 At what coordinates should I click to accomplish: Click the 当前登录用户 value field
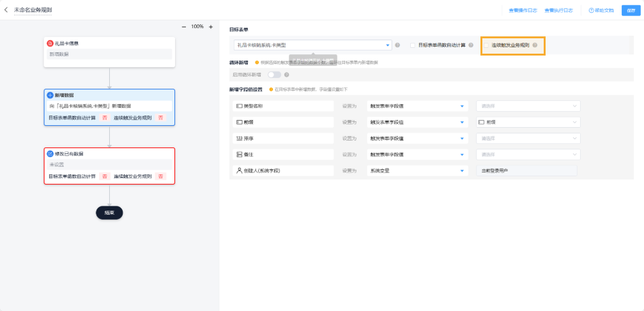pyautogui.click(x=526, y=171)
